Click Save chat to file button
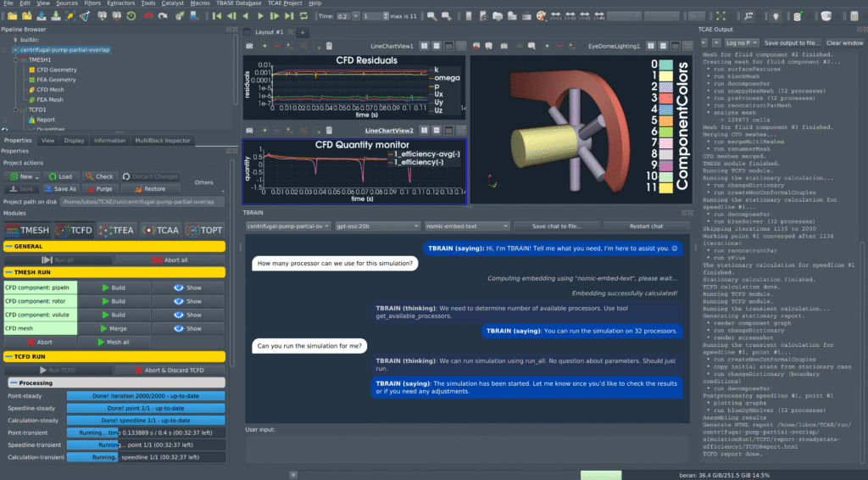The width and height of the screenshot is (868, 480). pyautogui.click(x=555, y=226)
